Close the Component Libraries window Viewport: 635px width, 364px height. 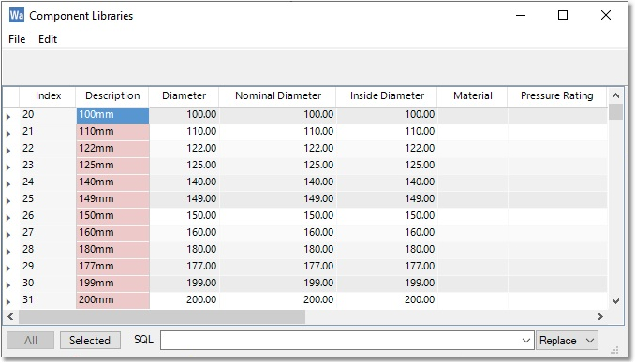606,15
